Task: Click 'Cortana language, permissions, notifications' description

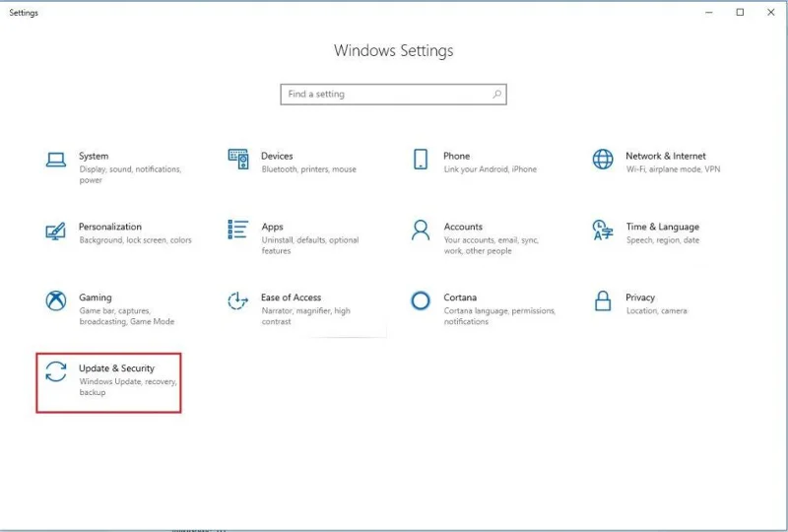Action: point(499,316)
